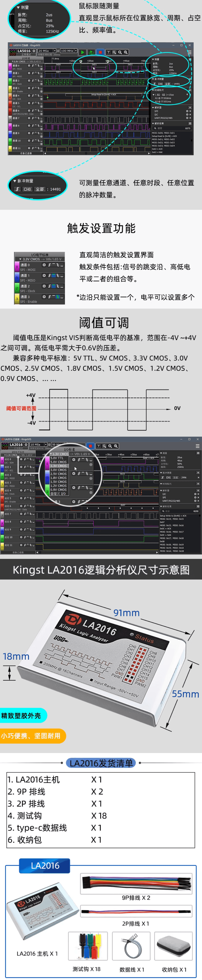This screenshot has height=980, width=202.
Task: Toggle rising-edge trigger for 通道 3 in trigger panel
Action: (49, 297)
